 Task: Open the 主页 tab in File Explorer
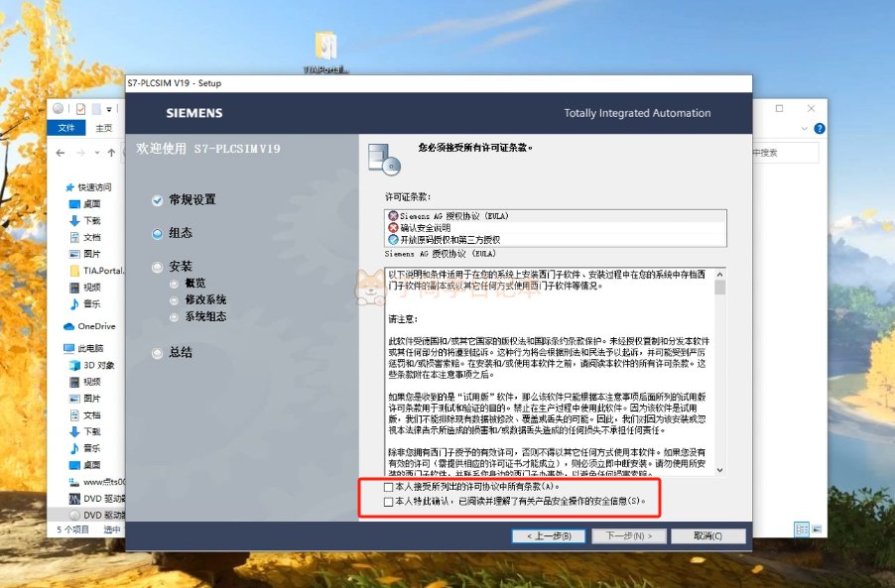[x=103, y=128]
